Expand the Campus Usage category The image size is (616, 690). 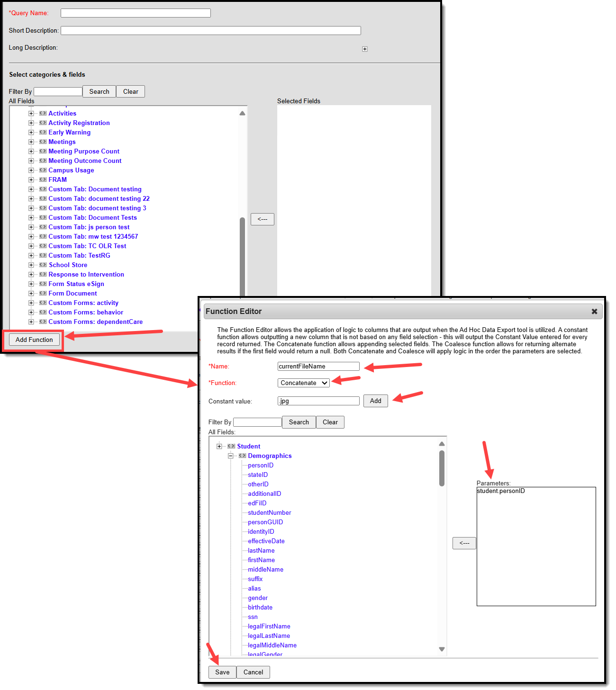(x=31, y=170)
